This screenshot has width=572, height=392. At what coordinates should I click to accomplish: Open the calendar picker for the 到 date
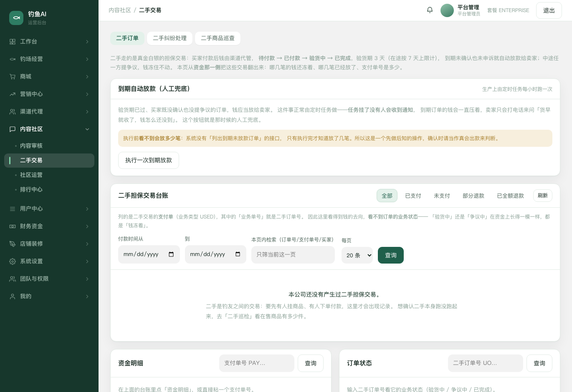point(238,254)
